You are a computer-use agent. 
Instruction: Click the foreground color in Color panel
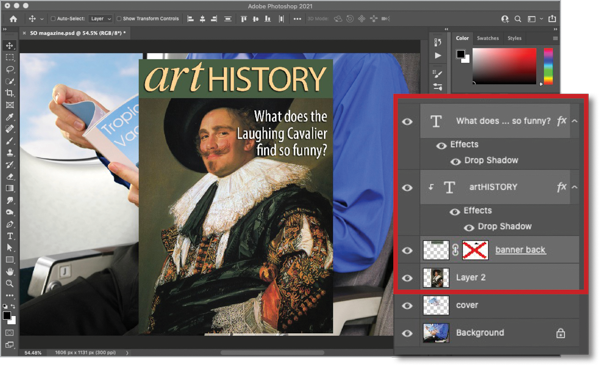click(x=460, y=54)
